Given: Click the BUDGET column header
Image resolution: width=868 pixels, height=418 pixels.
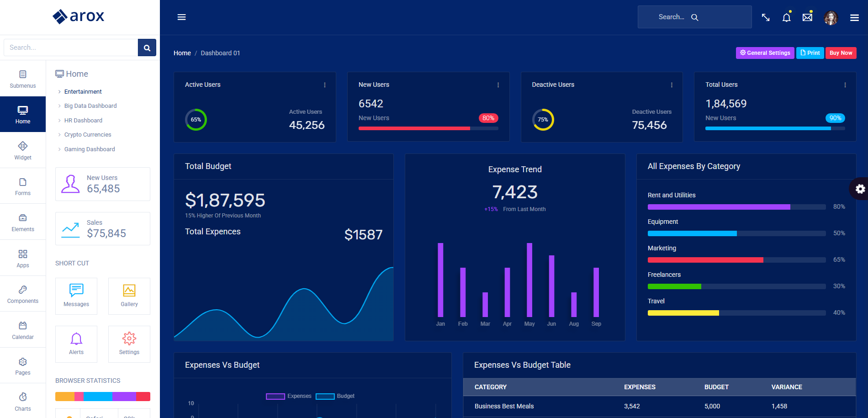Looking at the screenshot, I should 716,387.
